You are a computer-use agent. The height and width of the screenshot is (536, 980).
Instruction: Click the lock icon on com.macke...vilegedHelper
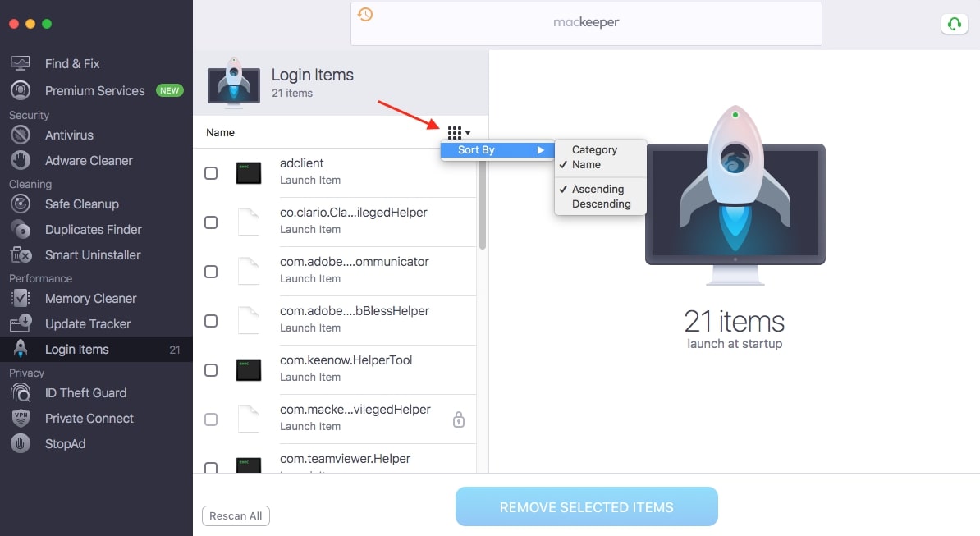[459, 419]
